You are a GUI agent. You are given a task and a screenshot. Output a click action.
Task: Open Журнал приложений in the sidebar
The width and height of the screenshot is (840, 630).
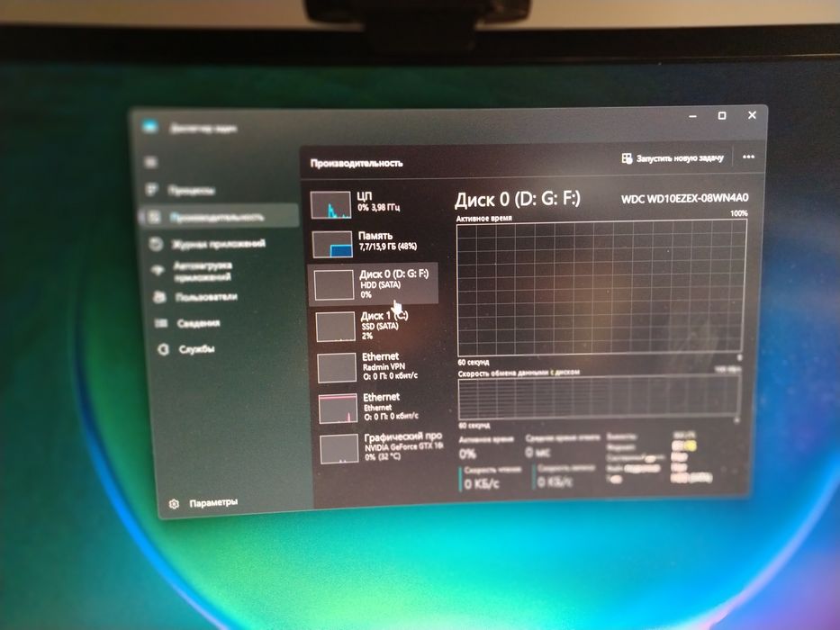coord(208,244)
